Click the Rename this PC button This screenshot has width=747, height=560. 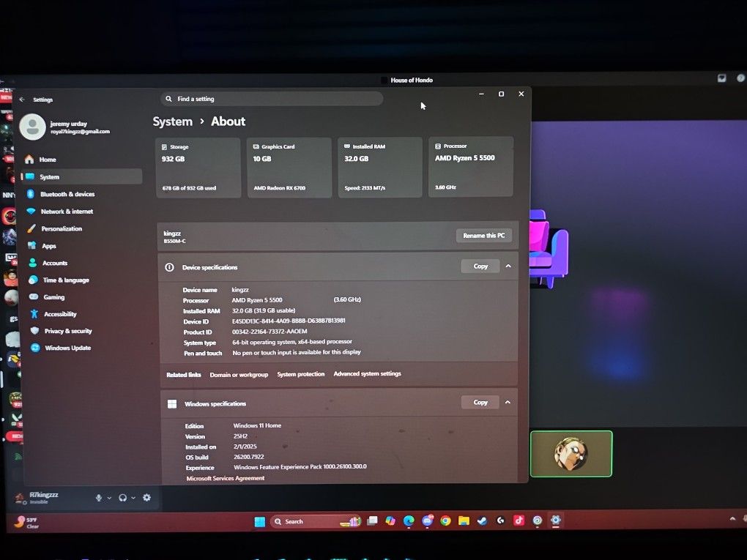[x=483, y=236]
